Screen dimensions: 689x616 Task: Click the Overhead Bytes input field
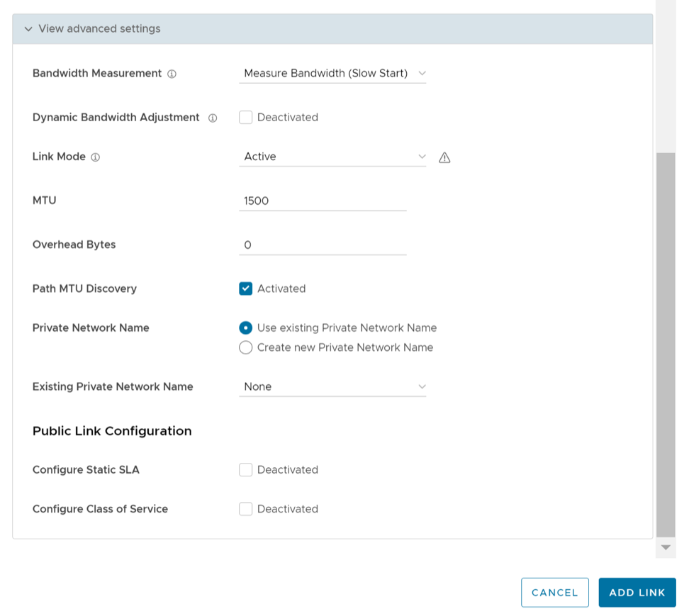pos(323,245)
